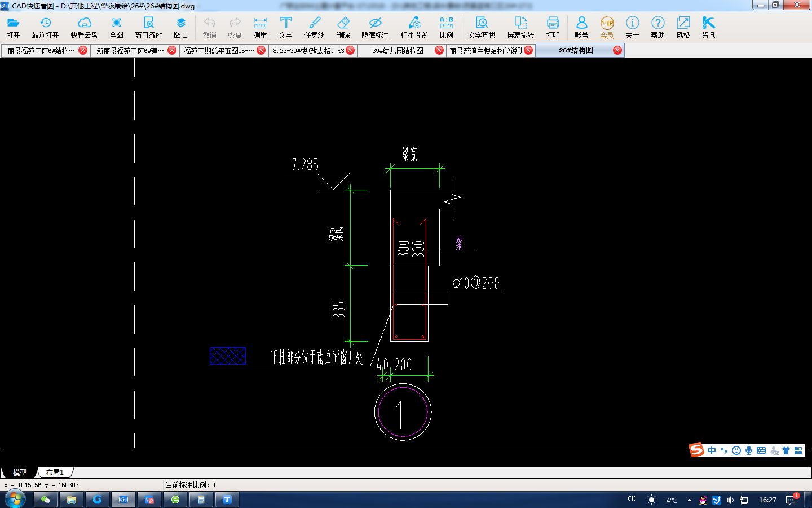Click the 比例 scale icon
This screenshot has height=508, width=812.
(446, 27)
